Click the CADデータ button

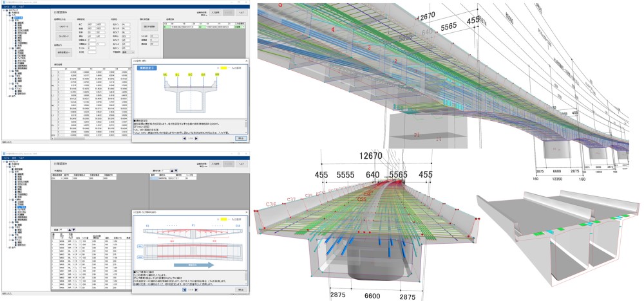coord(63,26)
